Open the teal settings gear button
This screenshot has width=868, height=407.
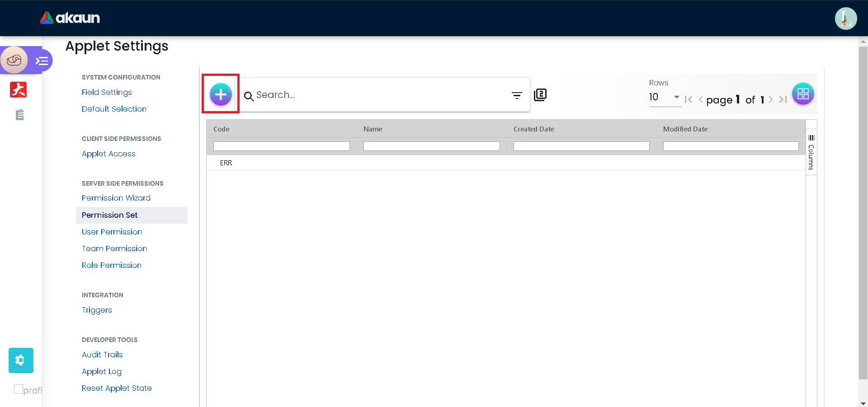[21, 360]
